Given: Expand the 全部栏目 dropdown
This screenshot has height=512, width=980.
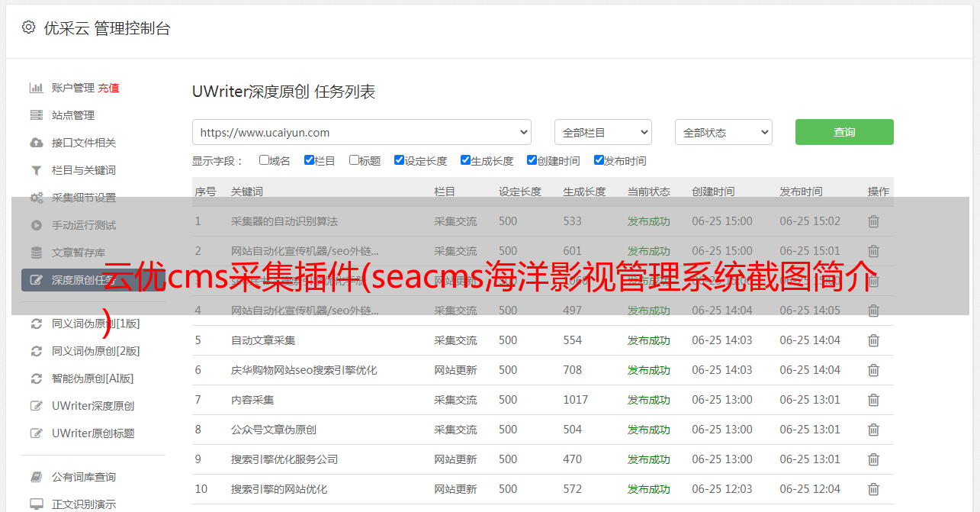Looking at the screenshot, I should (x=602, y=132).
